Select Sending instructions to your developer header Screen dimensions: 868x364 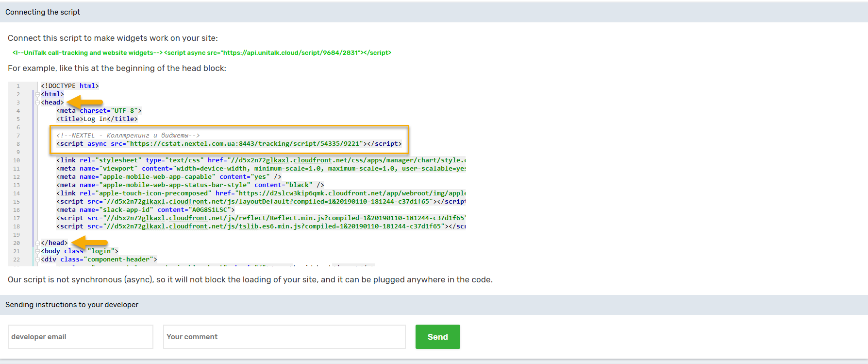[x=72, y=305]
